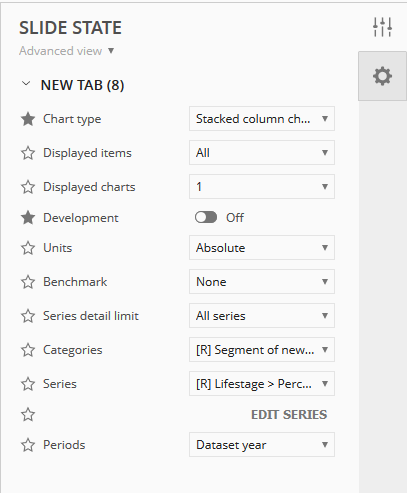
Task: Unfavorite the Chart type star
Action: point(28,119)
